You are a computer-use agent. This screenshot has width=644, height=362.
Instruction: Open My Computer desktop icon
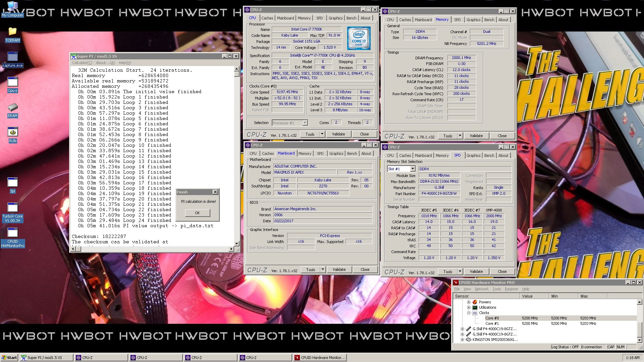click(x=12, y=9)
